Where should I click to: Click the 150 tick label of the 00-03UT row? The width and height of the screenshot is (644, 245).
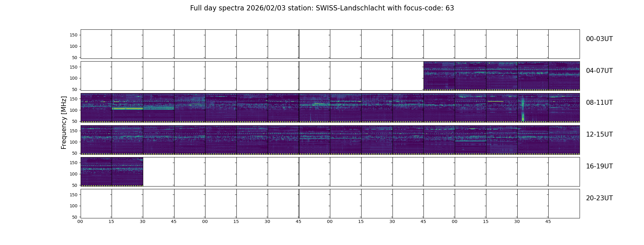click(74, 35)
